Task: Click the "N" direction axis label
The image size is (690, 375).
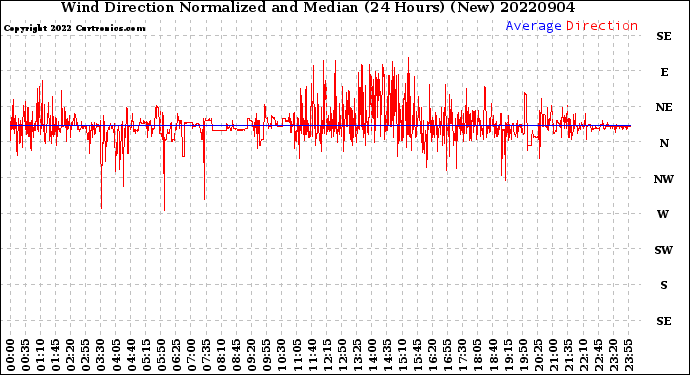Action: click(x=664, y=143)
